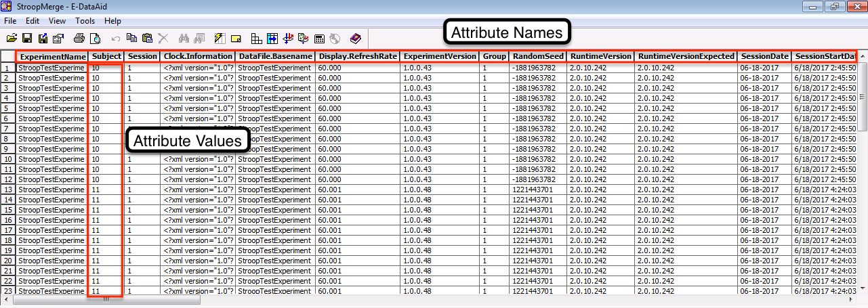Click SessionDate cell 06-18-2017 in row 5
The width and height of the screenshot is (868, 308).
tap(764, 108)
